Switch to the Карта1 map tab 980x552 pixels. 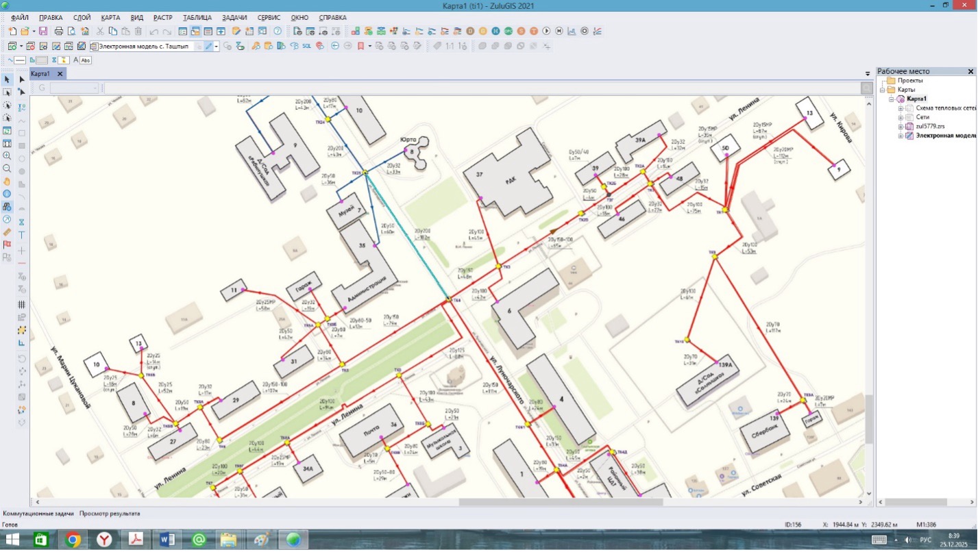coord(40,74)
